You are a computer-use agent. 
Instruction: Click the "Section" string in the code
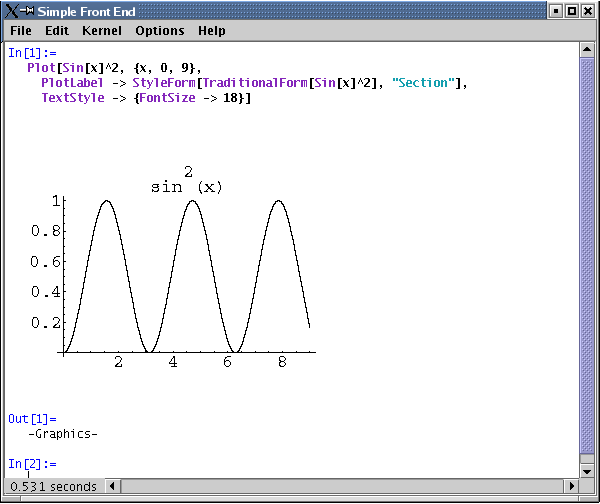[424, 83]
